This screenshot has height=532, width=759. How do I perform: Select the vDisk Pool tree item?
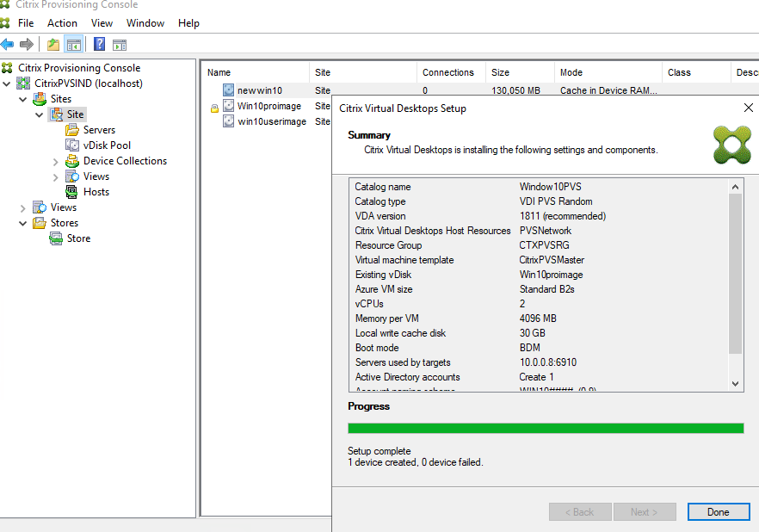point(107,145)
